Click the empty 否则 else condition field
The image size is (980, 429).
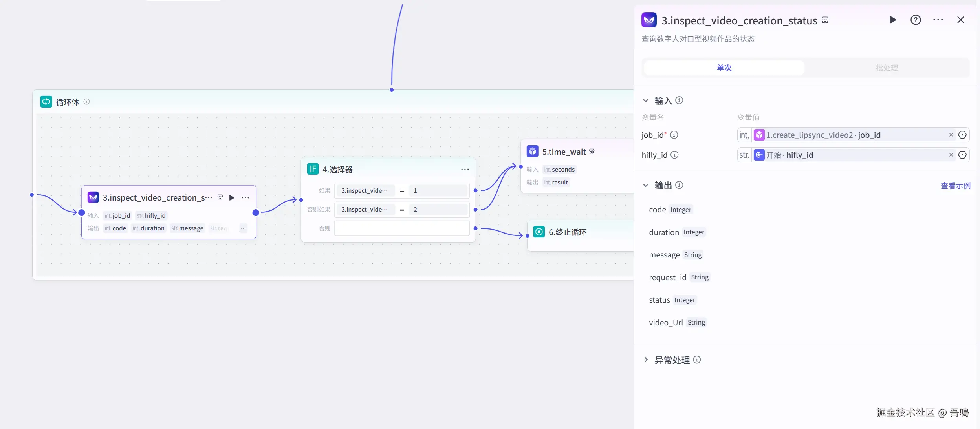(401, 228)
